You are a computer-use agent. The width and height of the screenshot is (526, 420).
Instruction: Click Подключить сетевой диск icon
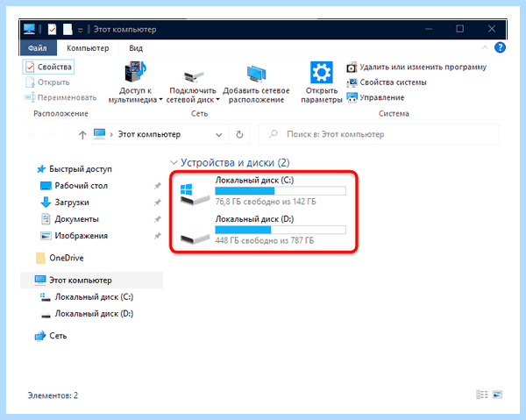[x=193, y=75]
